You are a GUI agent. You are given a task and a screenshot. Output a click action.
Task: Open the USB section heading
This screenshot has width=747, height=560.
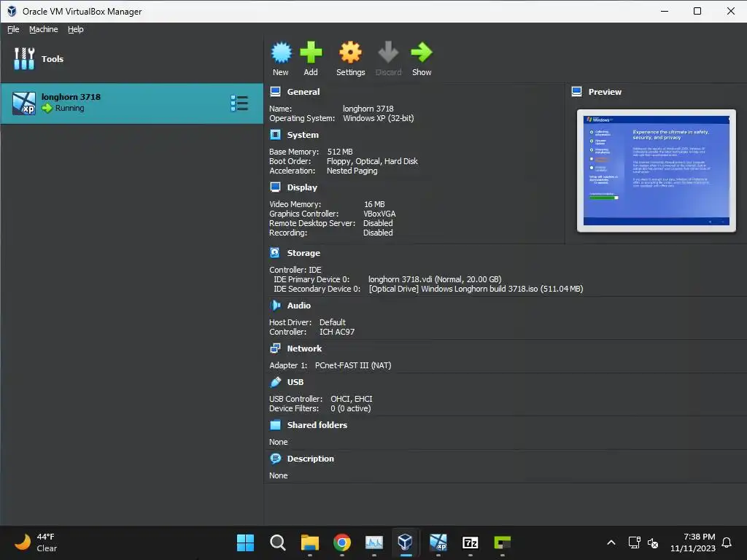coord(295,382)
